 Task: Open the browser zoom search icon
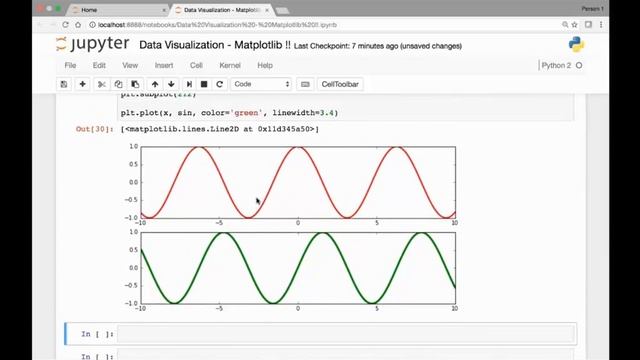click(x=565, y=25)
